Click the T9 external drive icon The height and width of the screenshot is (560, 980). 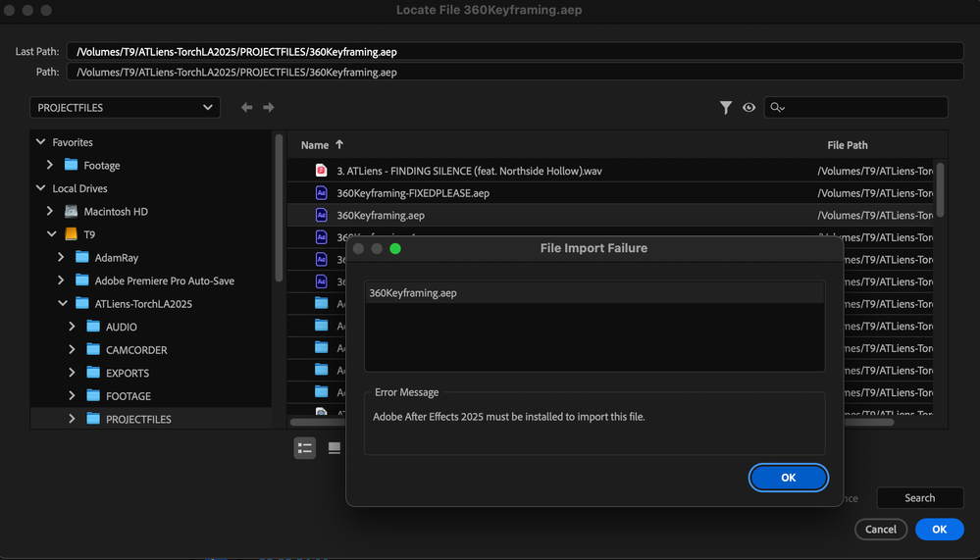point(72,234)
